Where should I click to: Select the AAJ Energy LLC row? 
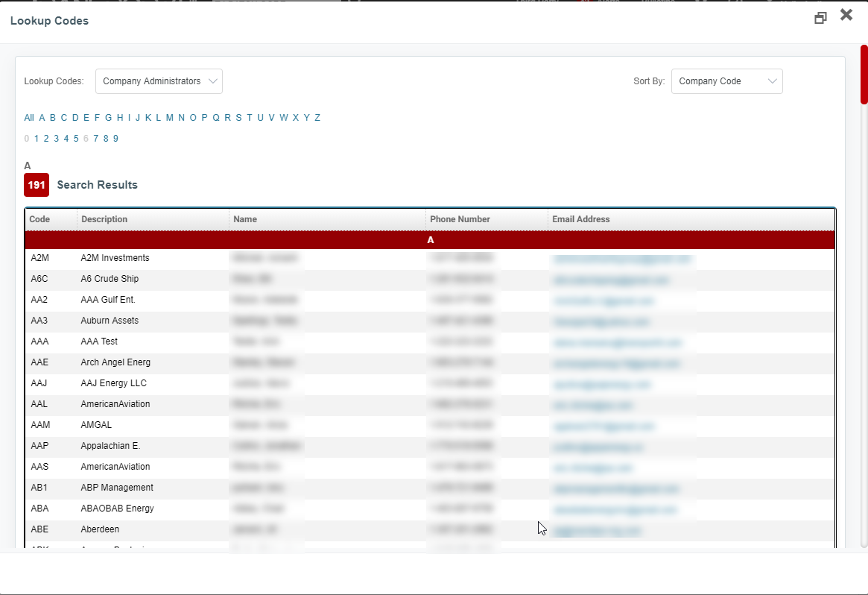click(x=113, y=383)
